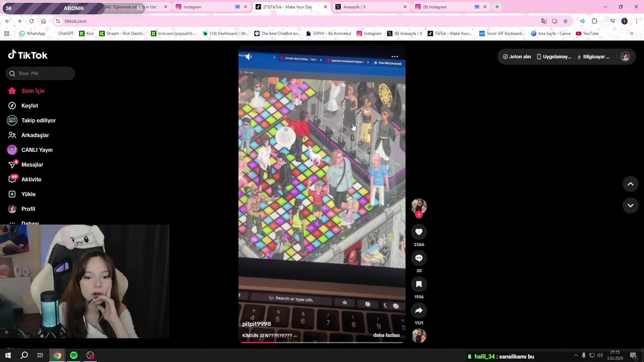Open WhatsApp bookmark
This screenshot has height=362, width=644.
(32, 34)
